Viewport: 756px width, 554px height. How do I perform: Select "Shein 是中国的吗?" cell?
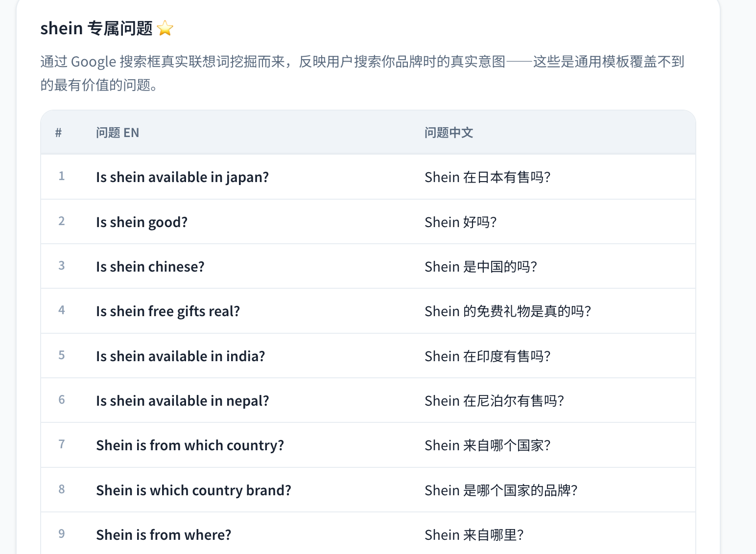click(480, 267)
